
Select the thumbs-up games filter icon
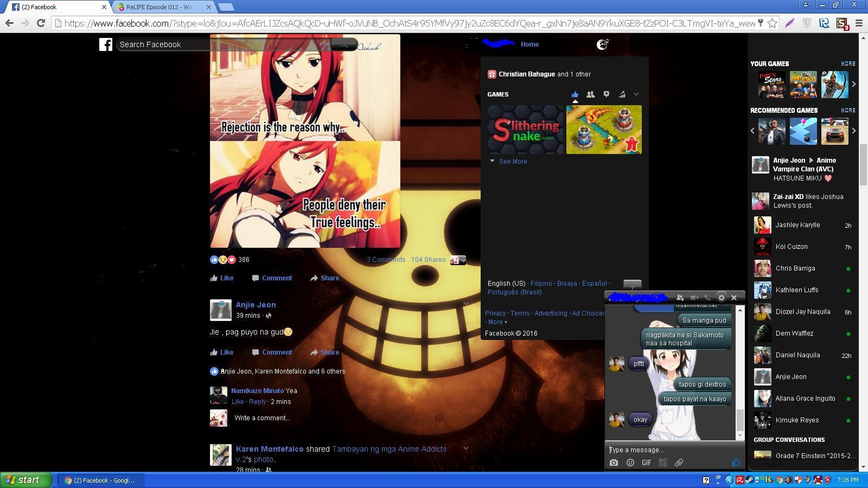(575, 94)
